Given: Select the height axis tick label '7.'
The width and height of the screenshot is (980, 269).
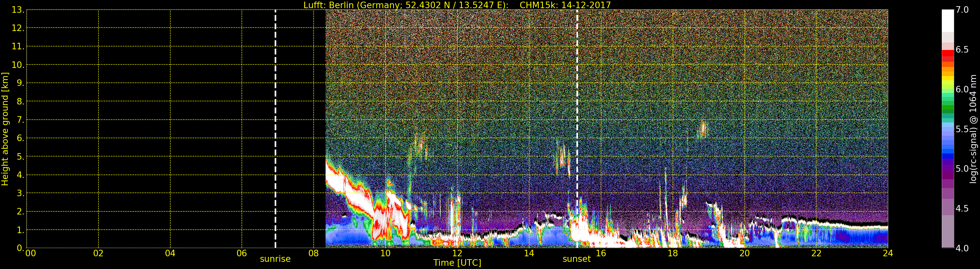Looking at the screenshot, I should 20,120.
